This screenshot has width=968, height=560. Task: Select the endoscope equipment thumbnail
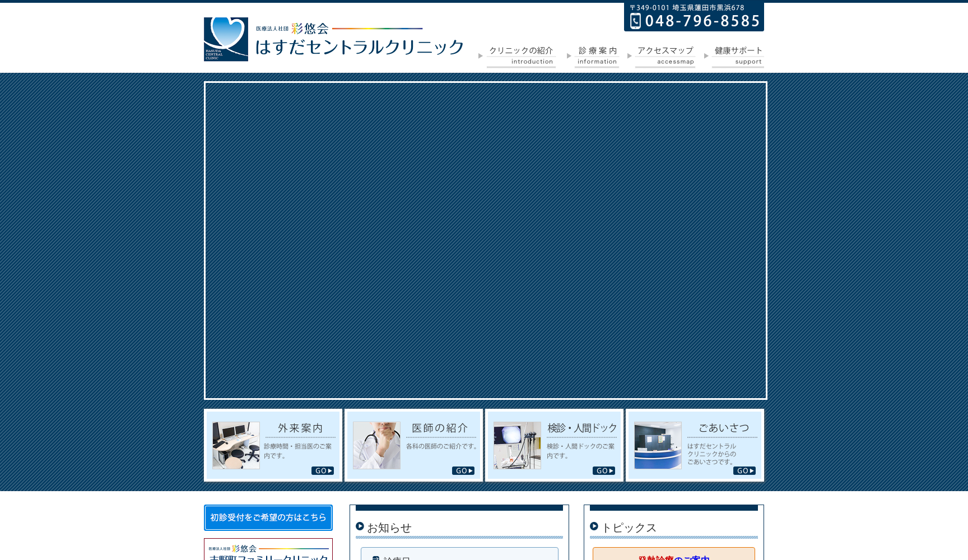[x=517, y=445]
